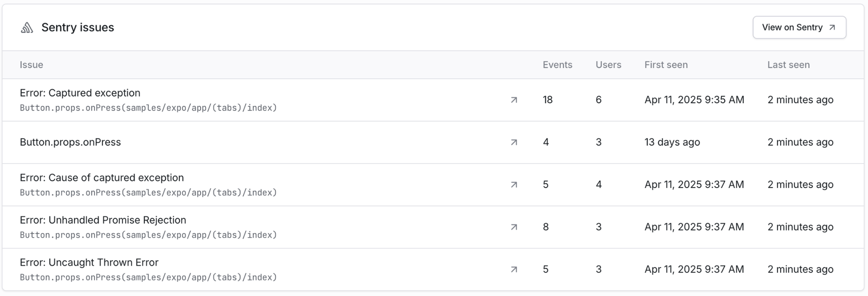Screen dimensions: 868x296
Task: Click the Events column header
Action: (x=557, y=65)
